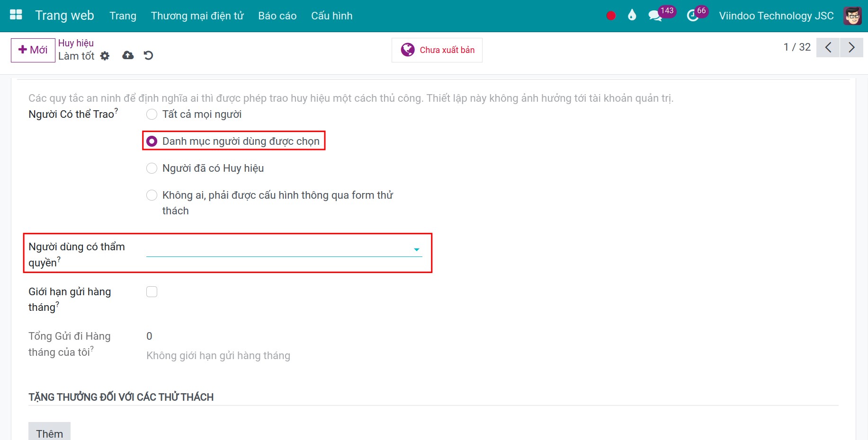868x440 pixels.
Task: Go to next record with right chevron
Action: pyautogui.click(x=851, y=47)
